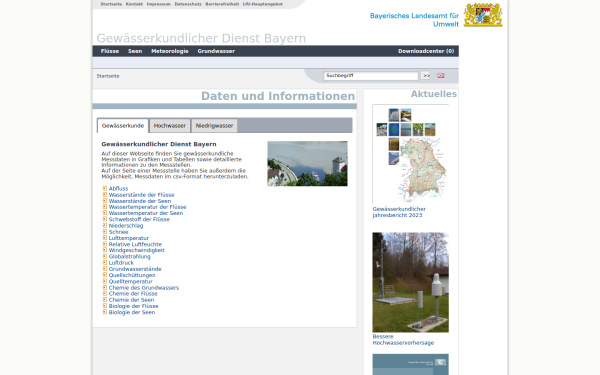Click arrow icon beside Abfluss
This screenshot has width=600, height=375.
[104, 188]
